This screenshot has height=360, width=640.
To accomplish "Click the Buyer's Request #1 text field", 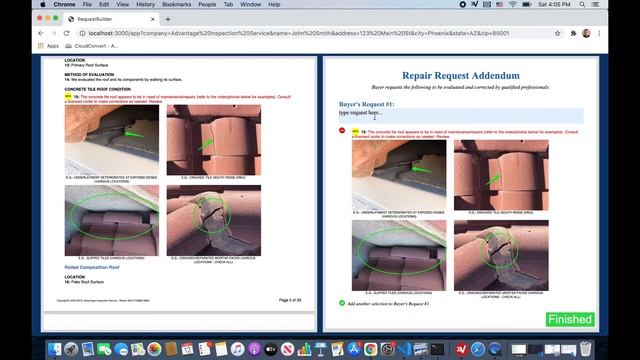I will pos(461,116).
